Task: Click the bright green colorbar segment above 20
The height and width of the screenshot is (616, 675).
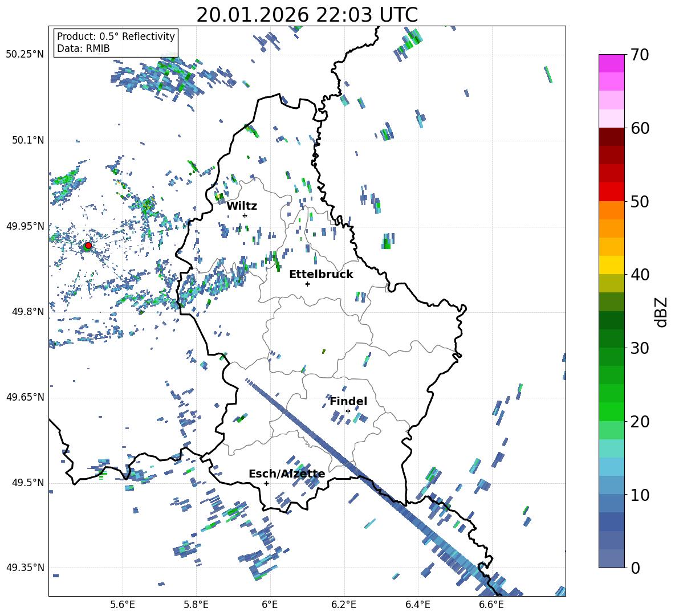Action: point(611,411)
